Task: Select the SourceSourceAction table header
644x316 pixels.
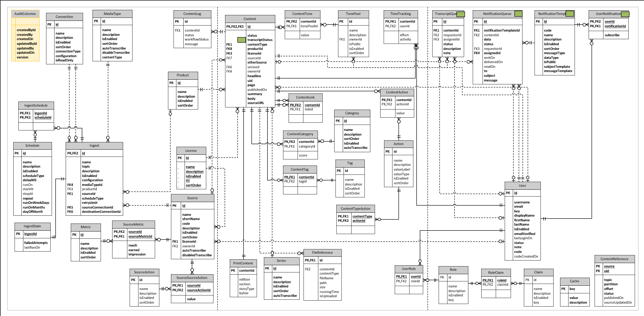Action: [191, 278]
